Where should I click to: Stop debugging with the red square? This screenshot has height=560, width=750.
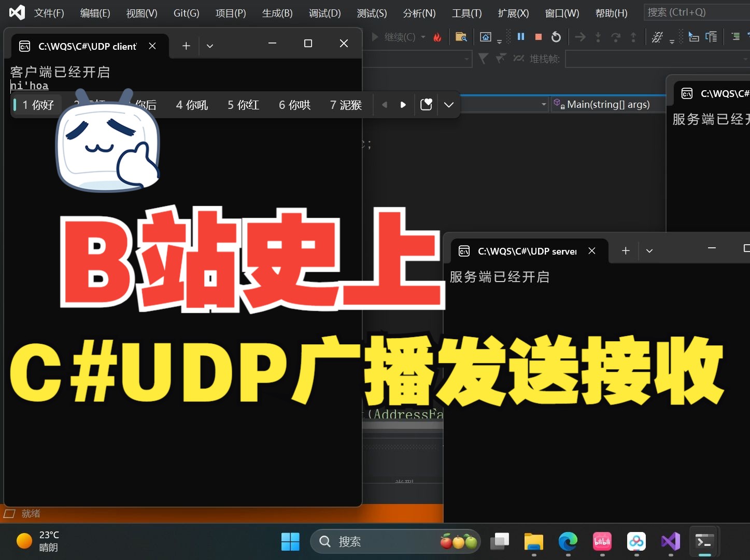tap(539, 37)
